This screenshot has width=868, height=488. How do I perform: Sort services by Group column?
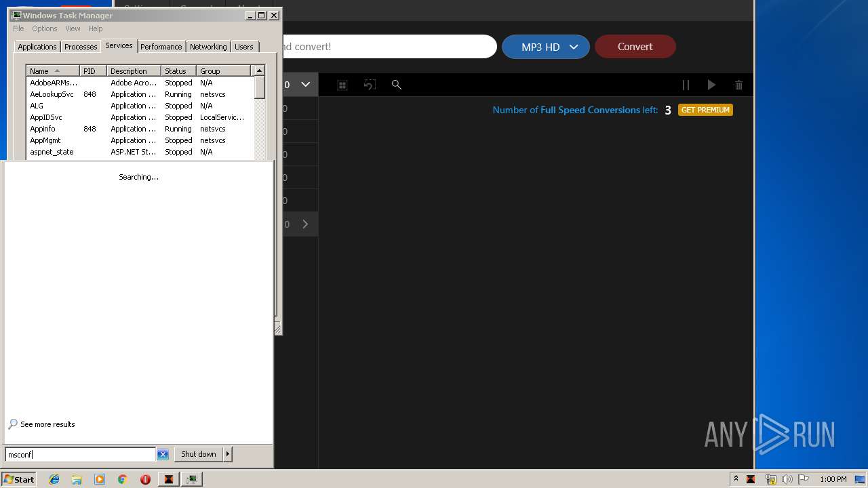pos(223,70)
